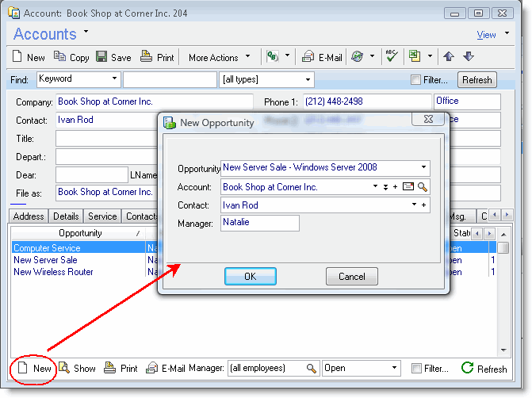Image resolution: width=532 pixels, height=398 pixels.
Task: Click the magnifier search icon in the Account field
Action: pyautogui.click(x=423, y=187)
